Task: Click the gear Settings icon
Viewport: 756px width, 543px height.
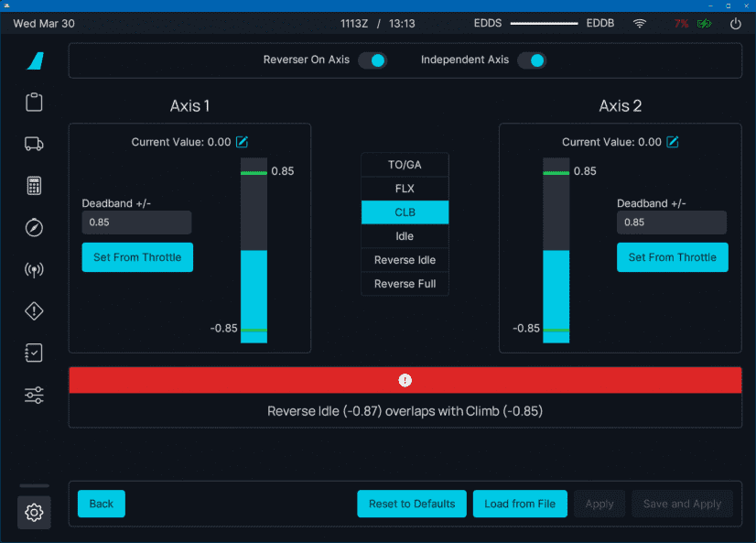Action: 34,513
